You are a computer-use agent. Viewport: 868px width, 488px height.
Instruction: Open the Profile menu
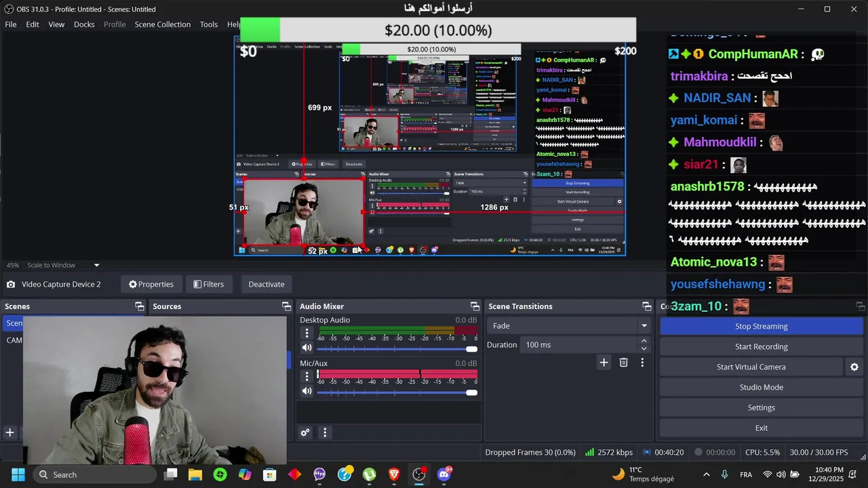point(115,24)
